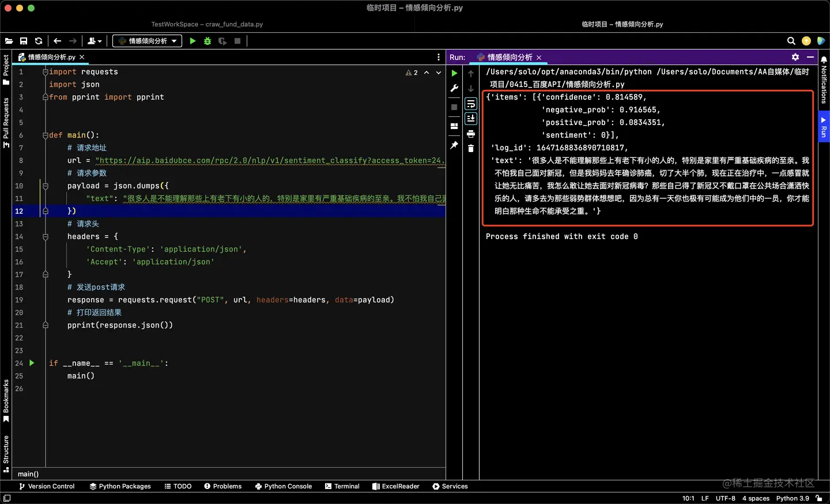
Task: Open the Project side panel
Action: [6, 69]
